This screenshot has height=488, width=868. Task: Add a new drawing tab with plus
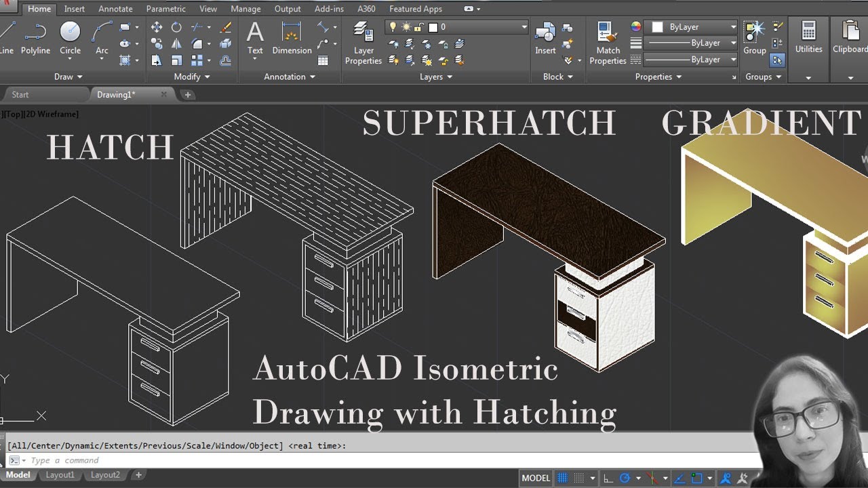[x=188, y=95]
